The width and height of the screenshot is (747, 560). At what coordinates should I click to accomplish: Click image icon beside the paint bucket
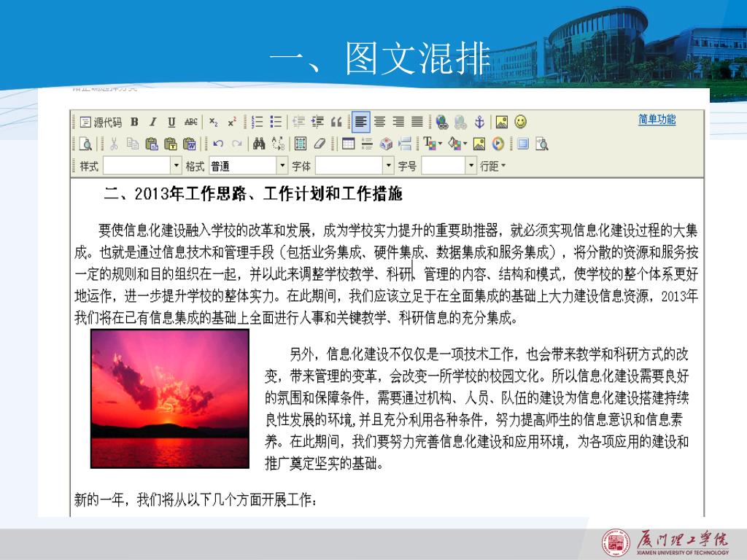tap(479, 144)
